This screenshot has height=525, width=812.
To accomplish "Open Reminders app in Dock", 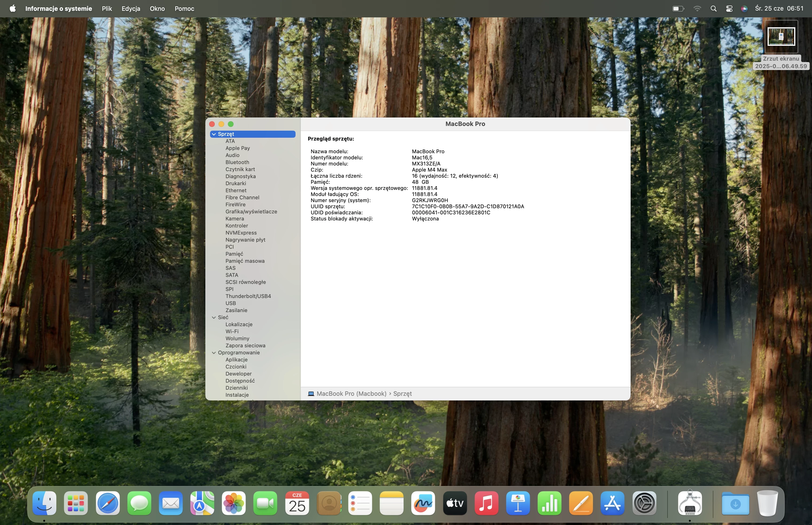I will 360,503.
